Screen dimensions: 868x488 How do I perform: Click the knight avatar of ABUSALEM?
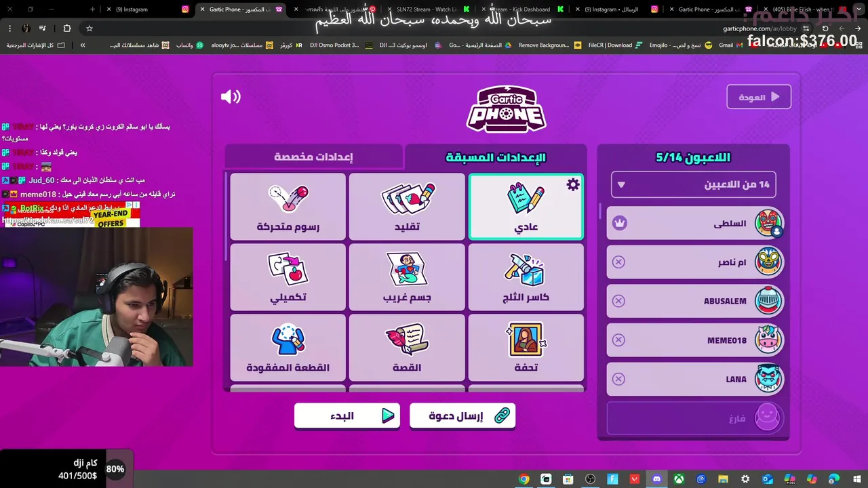(x=768, y=301)
